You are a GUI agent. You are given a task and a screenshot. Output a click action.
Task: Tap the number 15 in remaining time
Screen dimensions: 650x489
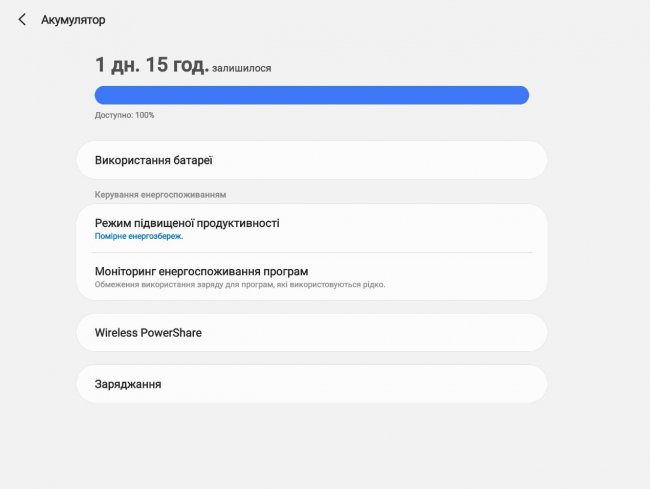click(157, 65)
